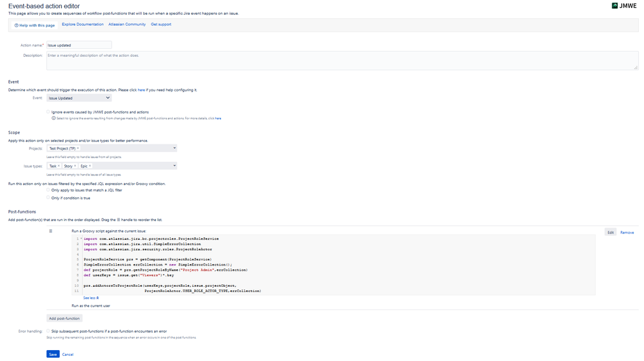
Task: Edit the Groovy script post-function
Action: point(610,233)
